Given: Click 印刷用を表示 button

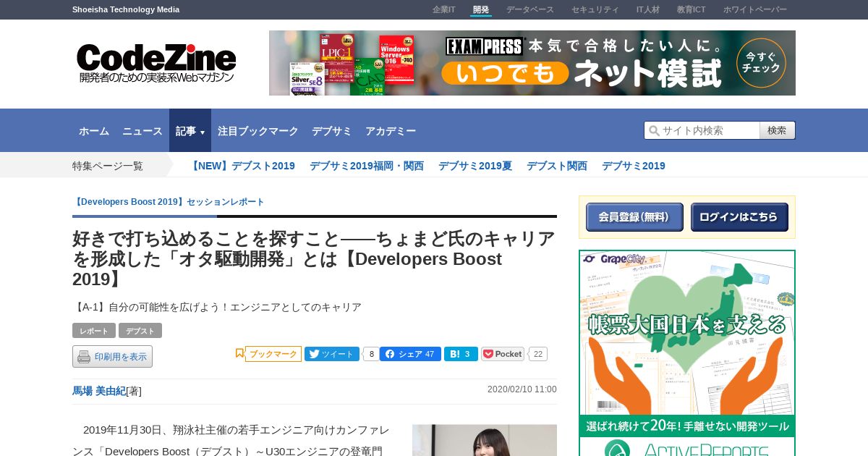Looking at the screenshot, I should click(112, 357).
